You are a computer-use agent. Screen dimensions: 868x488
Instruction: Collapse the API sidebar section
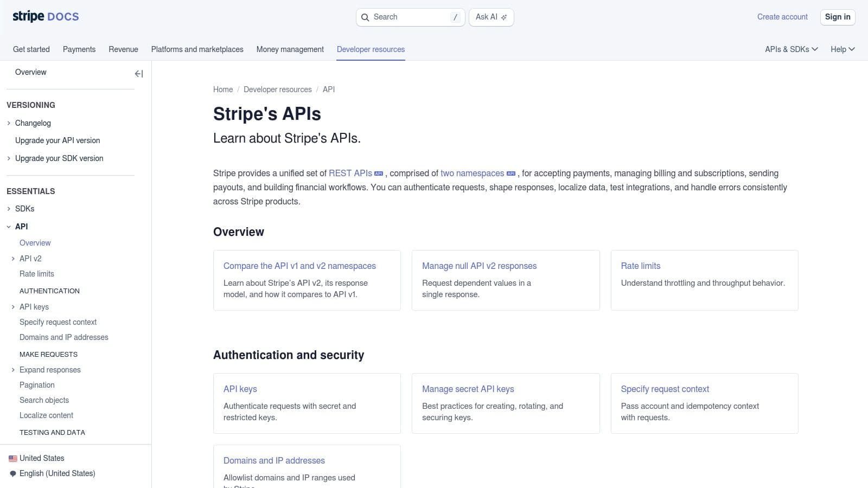pos(9,227)
